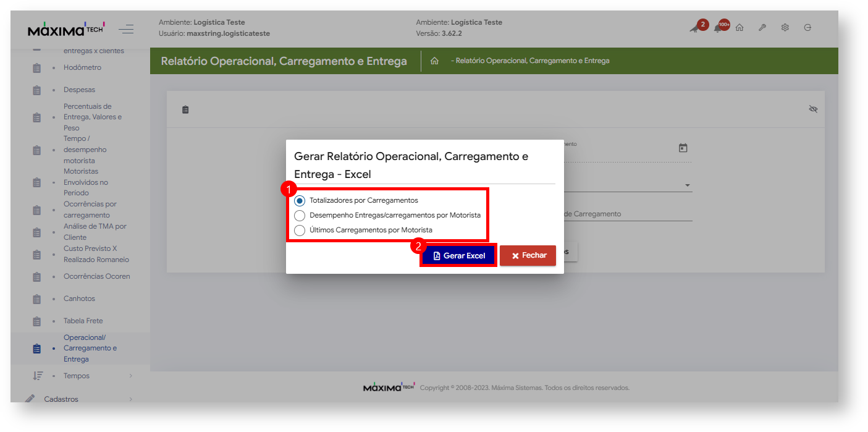The width and height of the screenshot is (868, 432).
Task: Open Hodômetro report in sidebar
Action: click(x=82, y=67)
